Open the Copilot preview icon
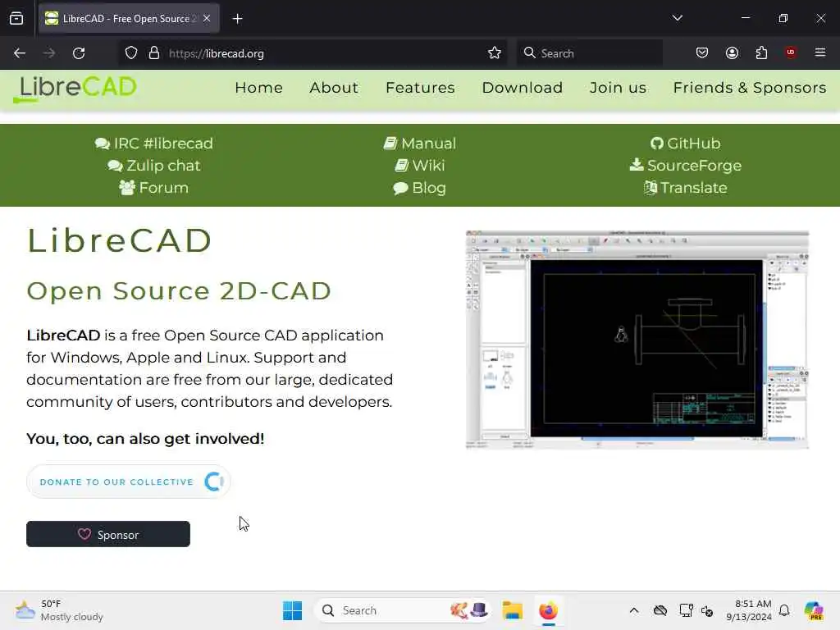Image resolution: width=840 pixels, height=630 pixels. tap(813, 610)
